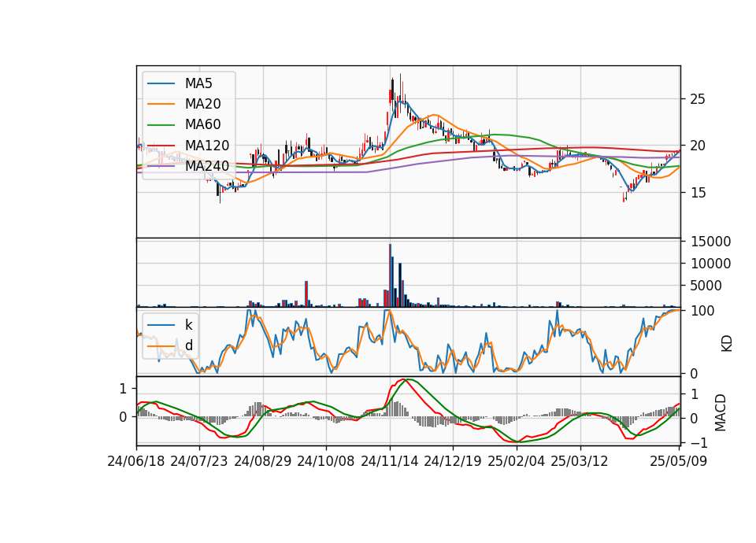756x543 pixels.
Task: Click the 25/03/12 date label
Action: 580,461
